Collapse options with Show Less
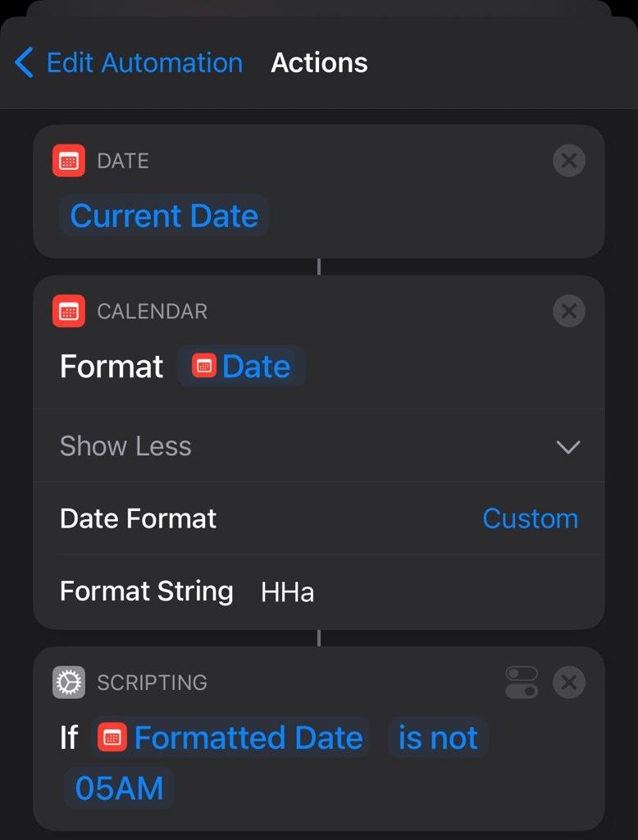 (x=125, y=446)
